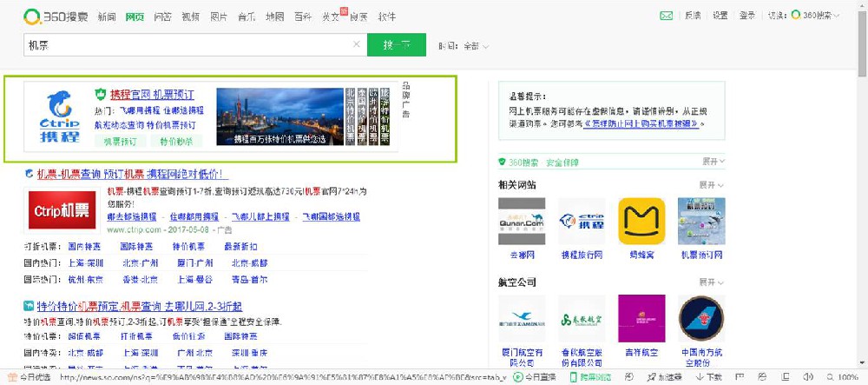Click the green shield icon beside 携程官网

click(x=100, y=94)
